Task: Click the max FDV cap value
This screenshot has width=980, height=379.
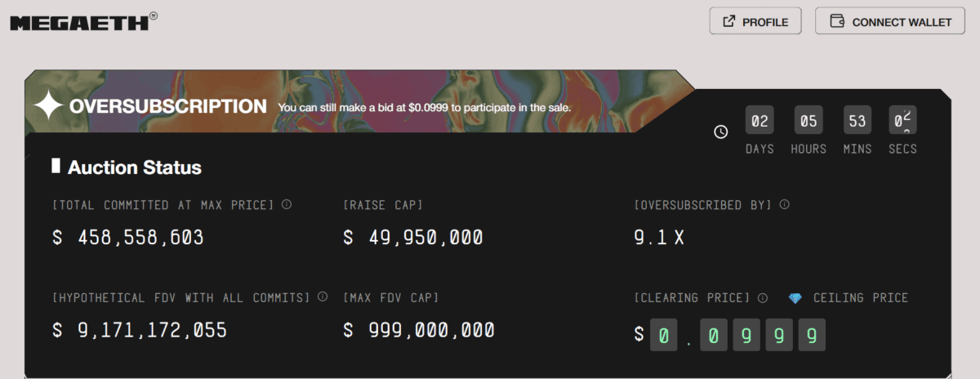Action: (x=419, y=330)
